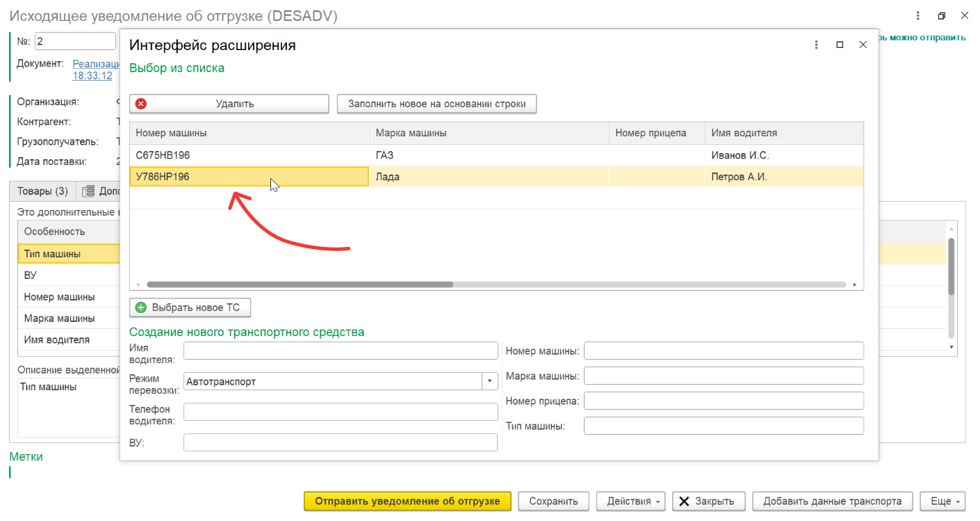The image size is (980, 521).
Task: Click the Петров А.И. cell
Action: 785,177
